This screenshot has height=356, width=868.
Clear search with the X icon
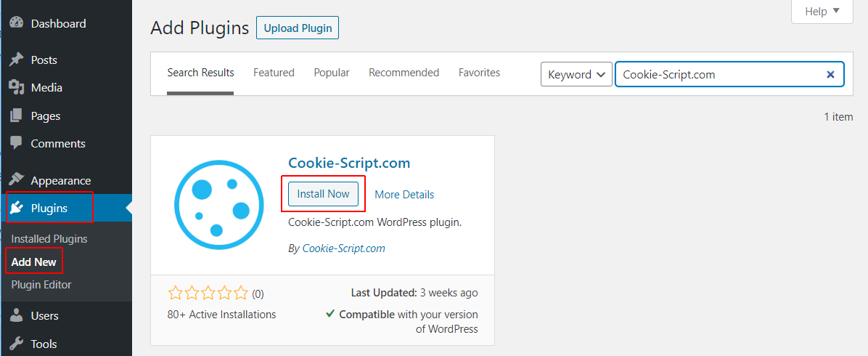point(830,74)
